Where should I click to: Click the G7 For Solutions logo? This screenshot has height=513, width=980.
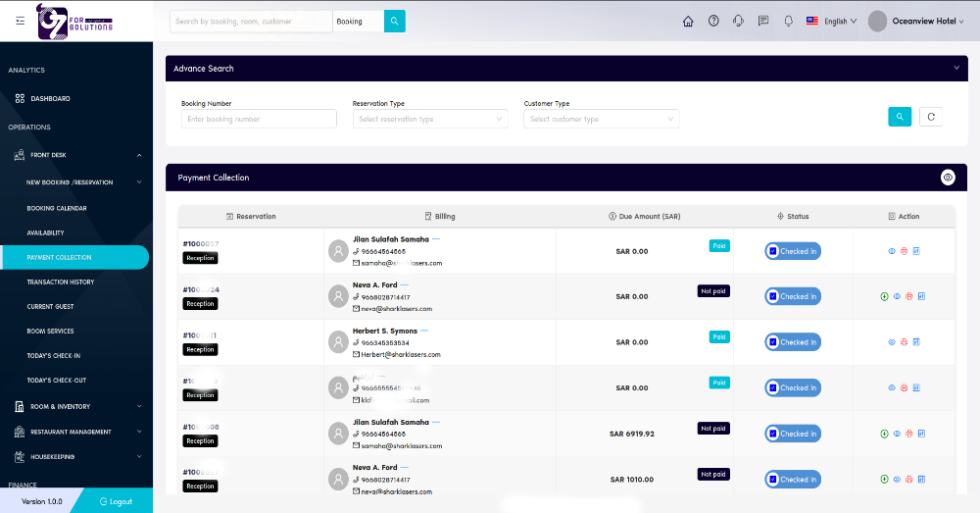point(75,22)
